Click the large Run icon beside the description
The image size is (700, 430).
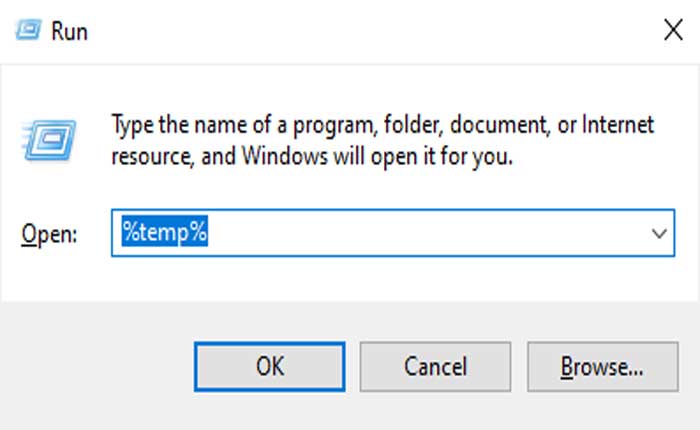coord(42,138)
